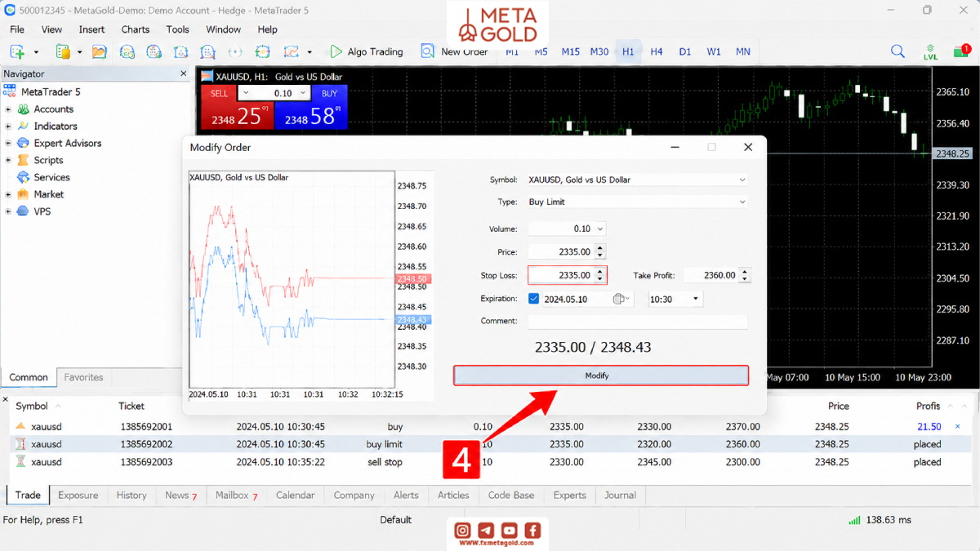The height and width of the screenshot is (551, 980).
Task: Click the MetaTrader 5 root icon in Navigator
Action: point(10,91)
